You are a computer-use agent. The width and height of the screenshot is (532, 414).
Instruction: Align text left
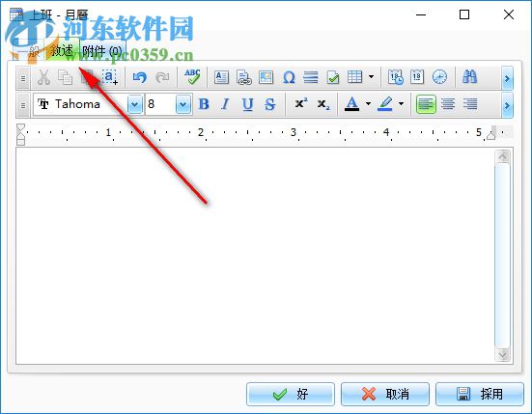[x=426, y=104]
